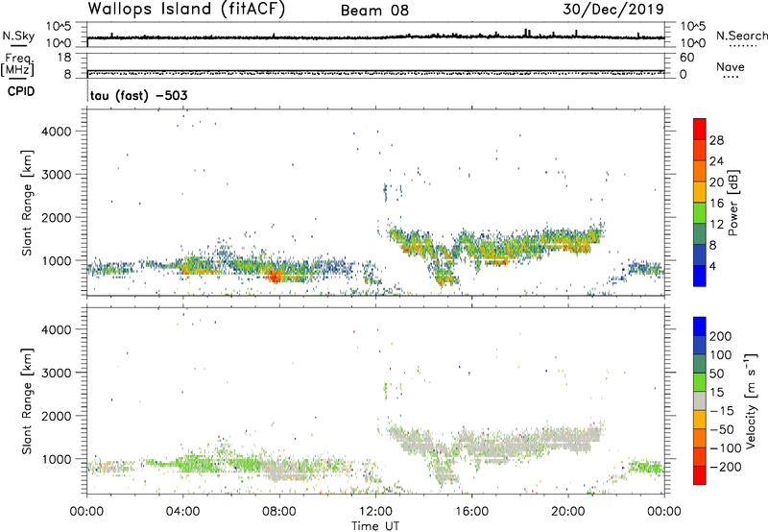Click the 'Power [dB]' color bar label
The height and width of the screenshot is (532, 768).
point(732,203)
